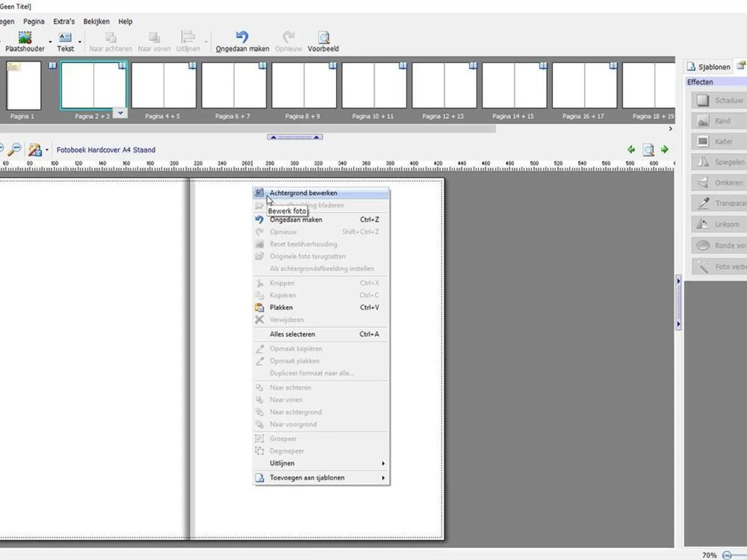Viewport: 747px width, 560px height.
Task: Open Voorbeeld preview from the toolbar
Action: (323, 37)
